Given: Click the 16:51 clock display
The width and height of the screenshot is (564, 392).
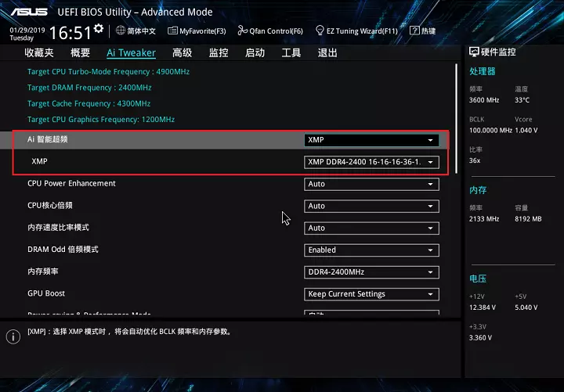Looking at the screenshot, I should tap(70, 33).
